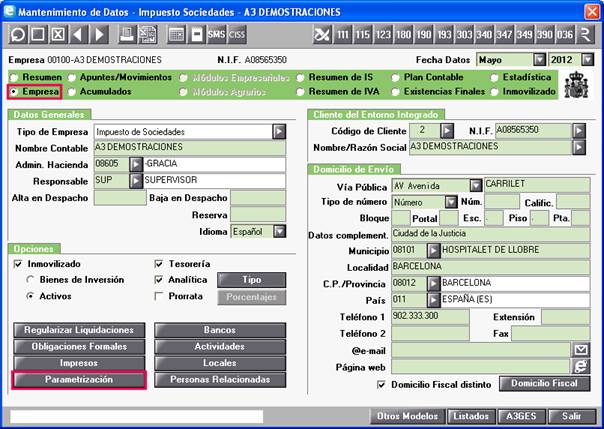
Task: Expand the Tipo de Empresa selector
Action: click(279, 132)
